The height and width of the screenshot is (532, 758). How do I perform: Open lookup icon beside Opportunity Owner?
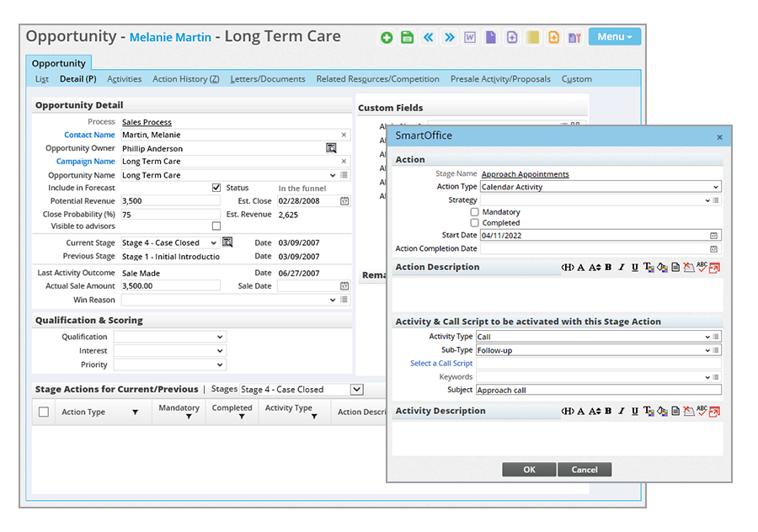331,148
